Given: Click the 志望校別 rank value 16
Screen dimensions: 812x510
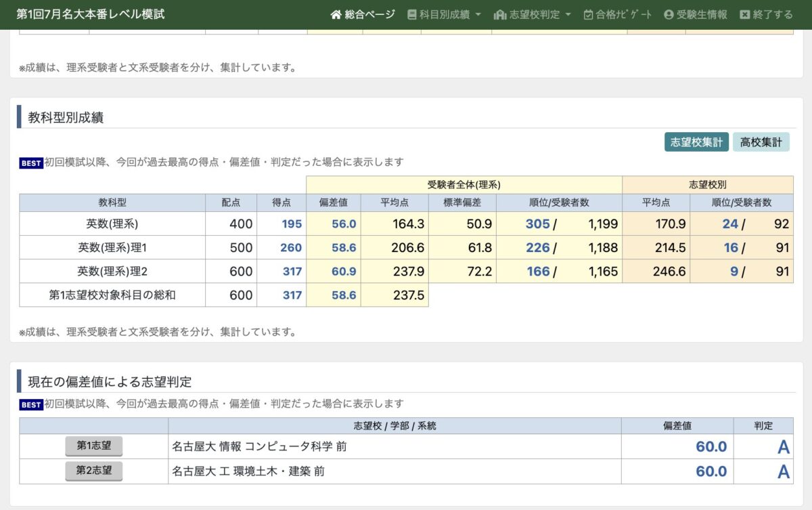Looking at the screenshot, I should [731, 248].
